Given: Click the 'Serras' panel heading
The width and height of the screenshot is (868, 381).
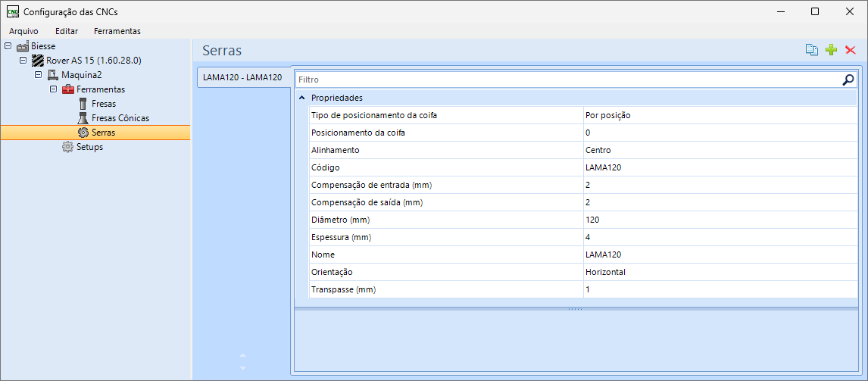Looking at the screenshot, I should (222, 51).
